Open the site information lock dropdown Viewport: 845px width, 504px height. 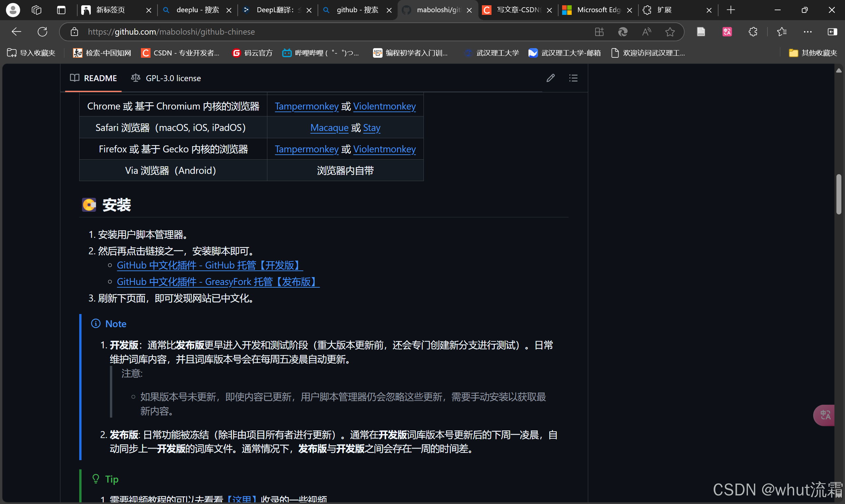coord(74,32)
